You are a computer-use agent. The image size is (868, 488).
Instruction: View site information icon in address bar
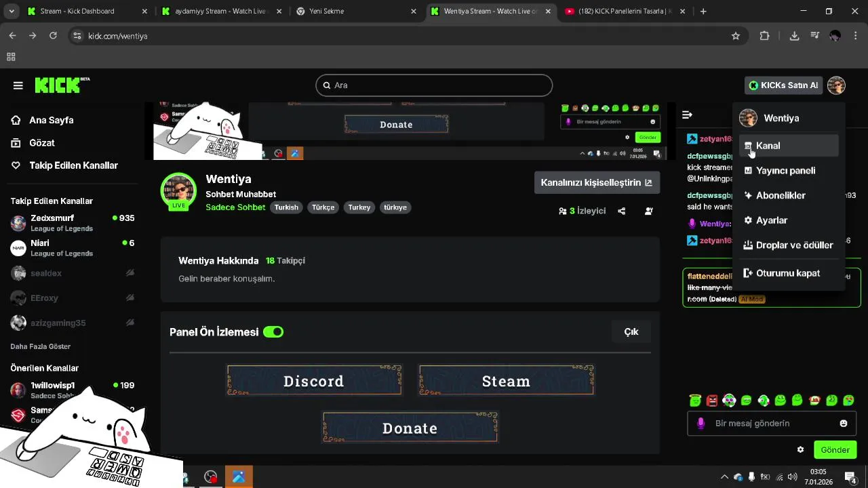[77, 36]
